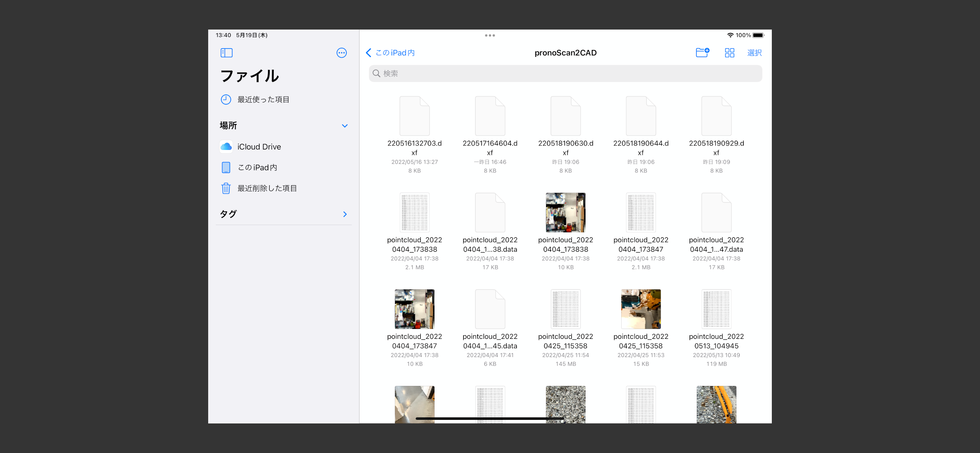
Task: Open the 145 MB pointcloud_20220425_115358 document
Action: tap(565, 329)
